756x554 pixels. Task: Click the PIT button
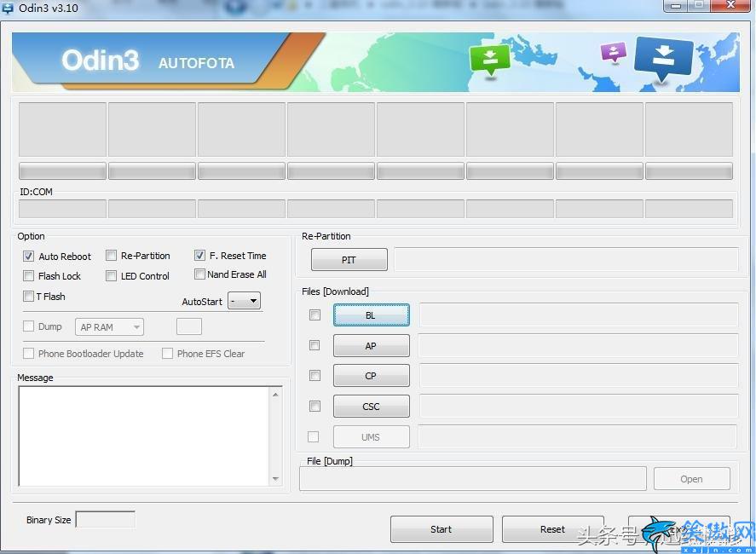coord(349,260)
